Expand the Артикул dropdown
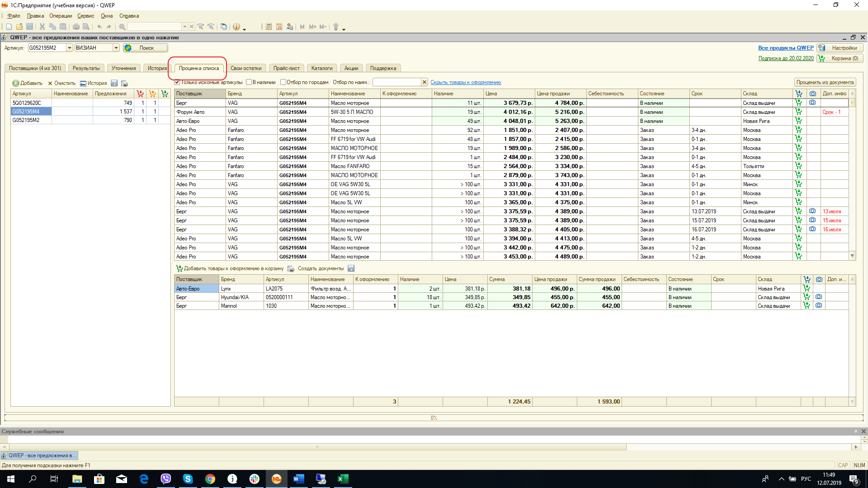The width and height of the screenshot is (868, 488). tap(70, 48)
